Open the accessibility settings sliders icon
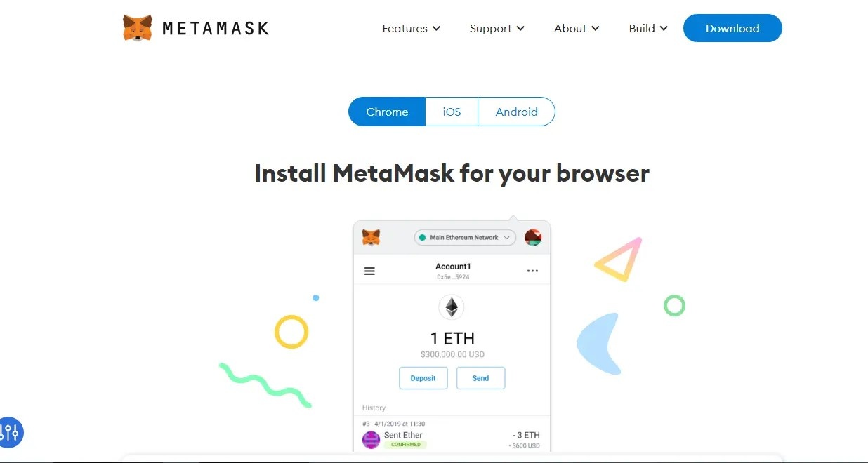The width and height of the screenshot is (868, 463). tap(10, 432)
